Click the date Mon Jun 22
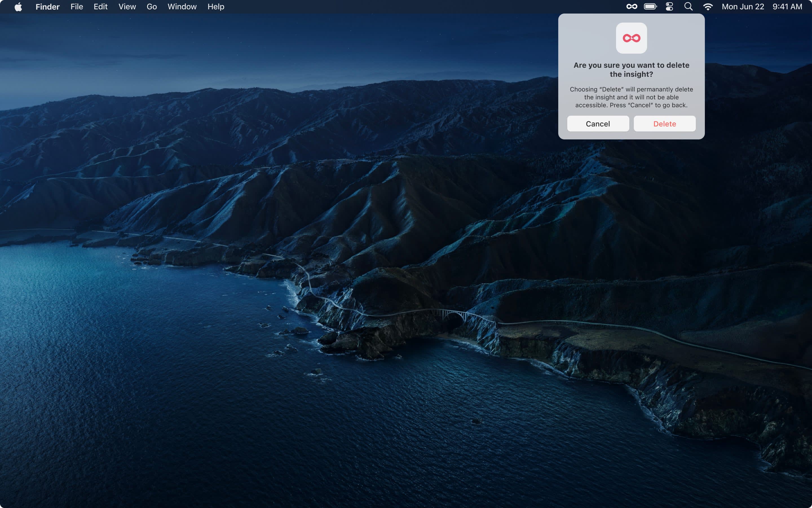Screen dimensions: 812x508 click(x=743, y=7)
